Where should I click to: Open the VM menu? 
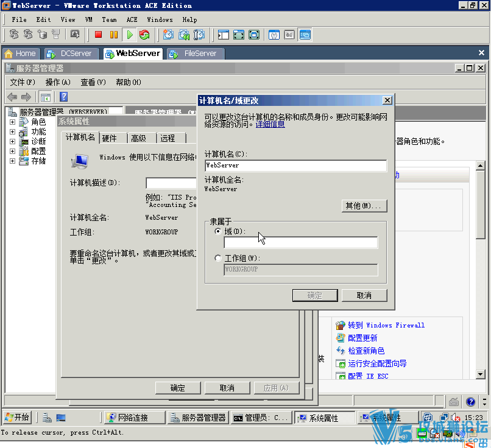click(88, 19)
